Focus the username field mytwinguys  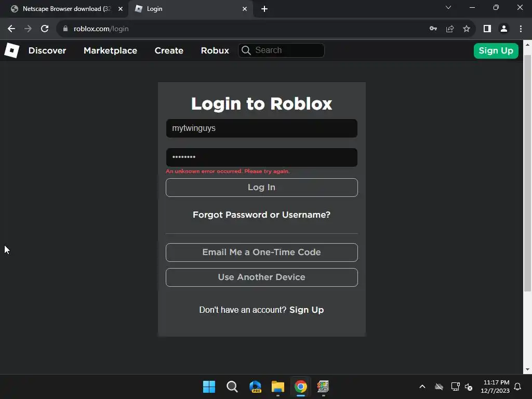(262, 128)
